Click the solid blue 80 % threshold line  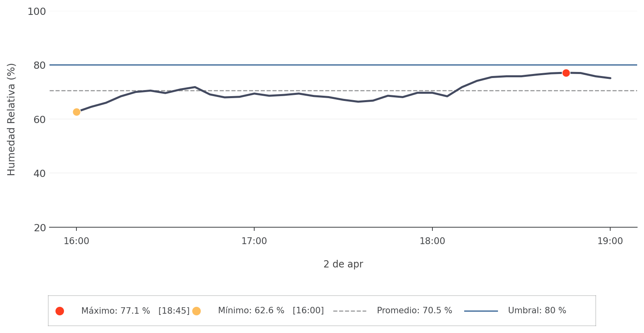pos(322,65)
